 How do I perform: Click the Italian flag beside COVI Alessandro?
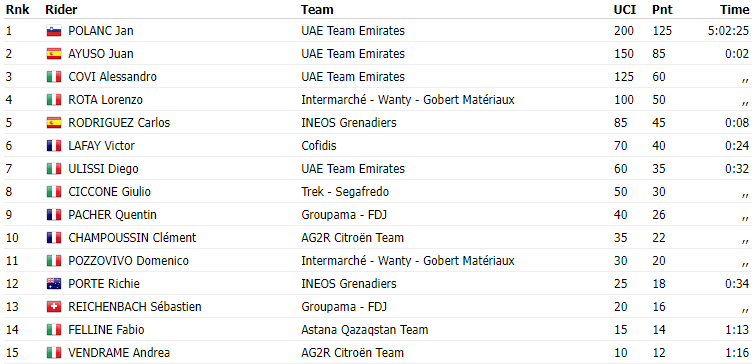pos(54,77)
